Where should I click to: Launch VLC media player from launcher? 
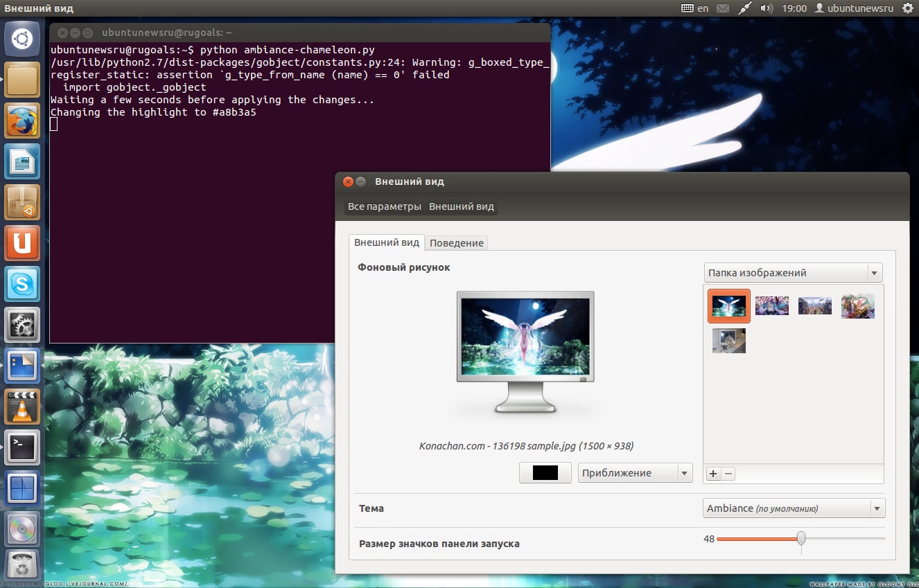(22, 407)
